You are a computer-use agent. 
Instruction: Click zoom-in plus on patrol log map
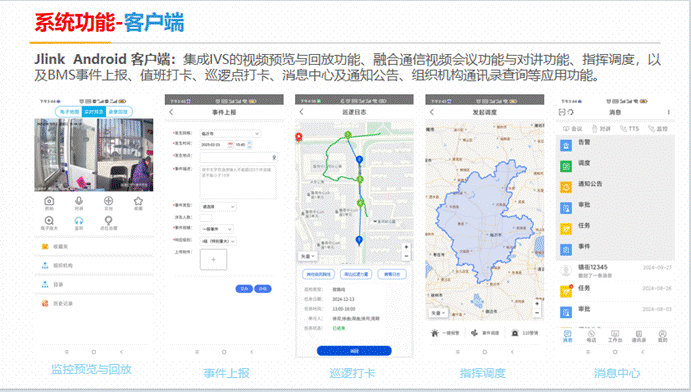click(x=406, y=247)
